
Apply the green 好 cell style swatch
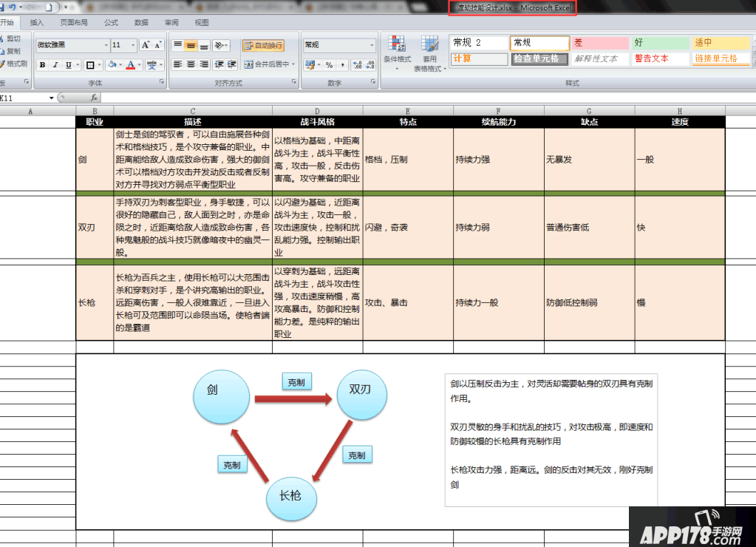tap(659, 43)
